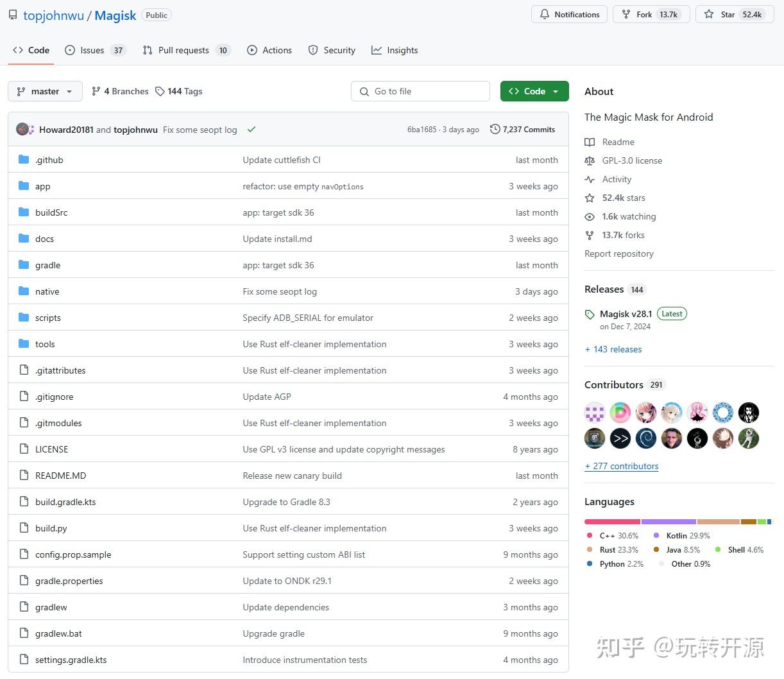
Task: Click the native folder icon
Action: click(x=24, y=291)
